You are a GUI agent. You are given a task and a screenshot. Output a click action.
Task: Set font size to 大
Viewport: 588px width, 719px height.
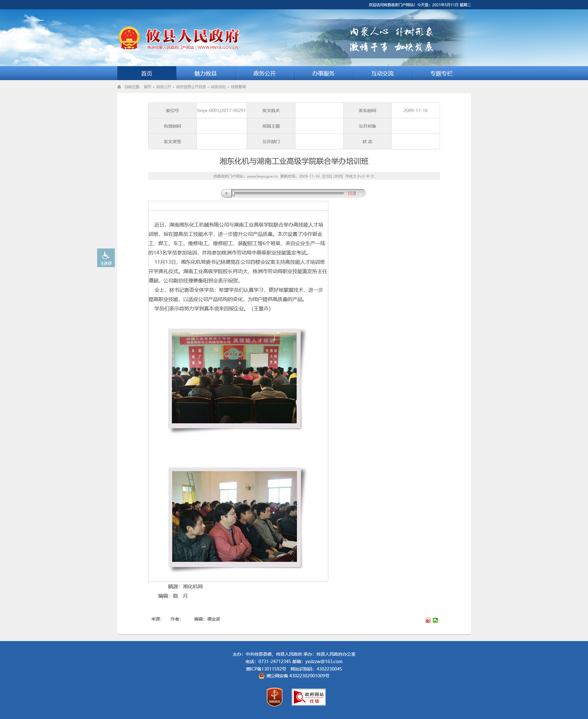tap(373, 176)
